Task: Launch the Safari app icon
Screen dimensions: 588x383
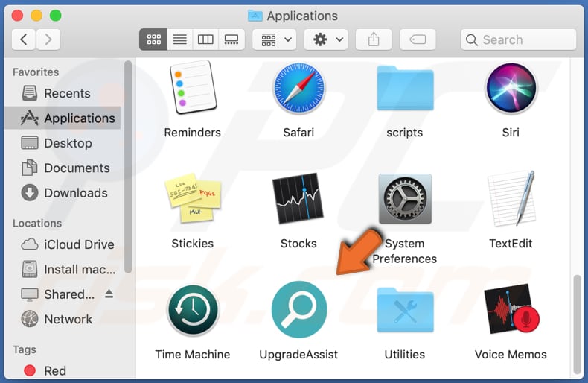Action: point(298,89)
